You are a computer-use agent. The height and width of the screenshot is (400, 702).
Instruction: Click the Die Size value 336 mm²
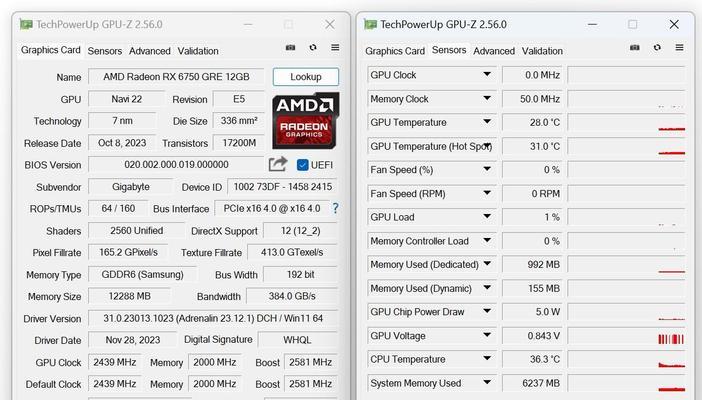(x=239, y=120)
